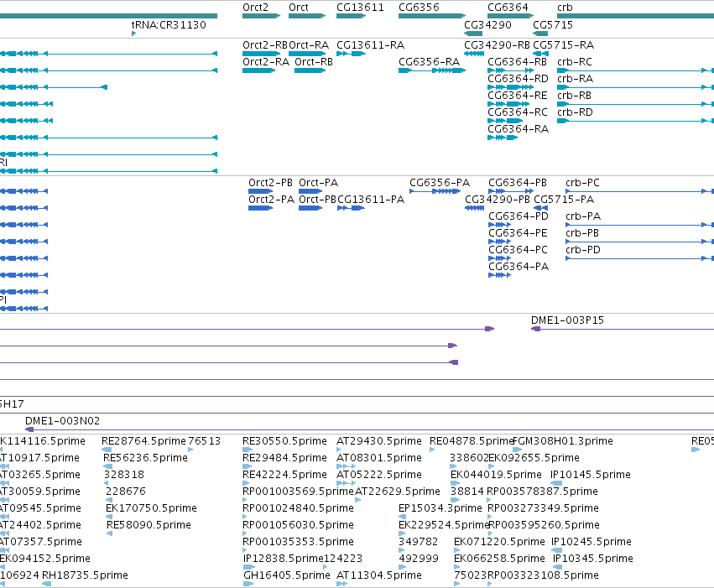
Task: Select EST AT11304.5prime
Action: tap(341, 584)
